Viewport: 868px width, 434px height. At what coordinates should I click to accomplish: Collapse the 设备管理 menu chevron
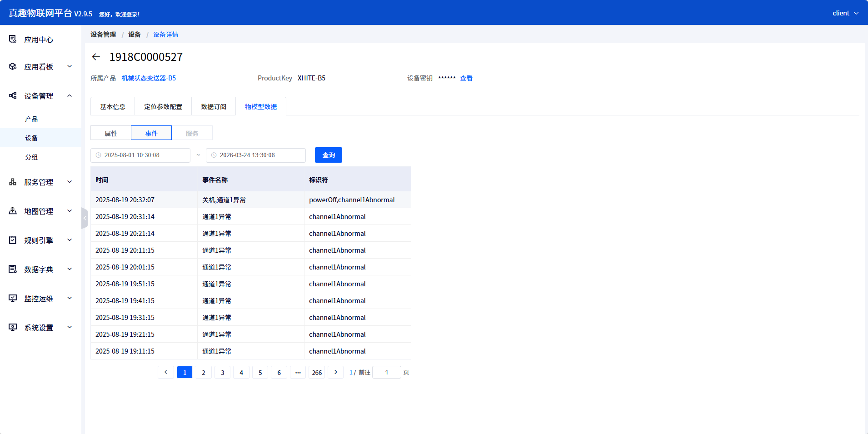click(x=70, y=95)
